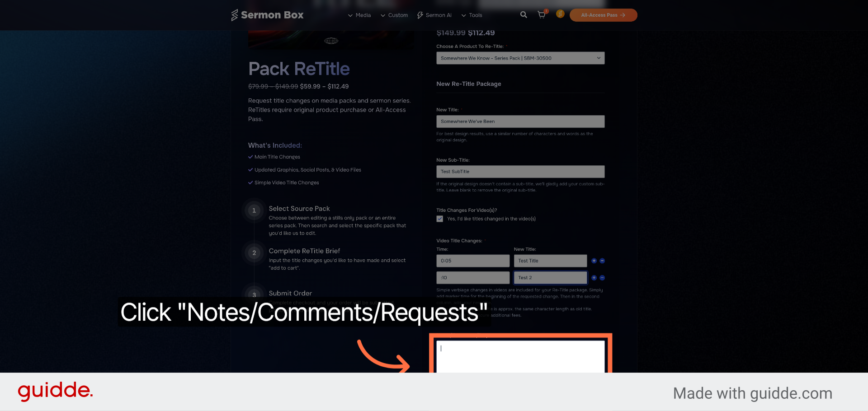
Task: Expand the Media menu
Action: coord(359,15)
